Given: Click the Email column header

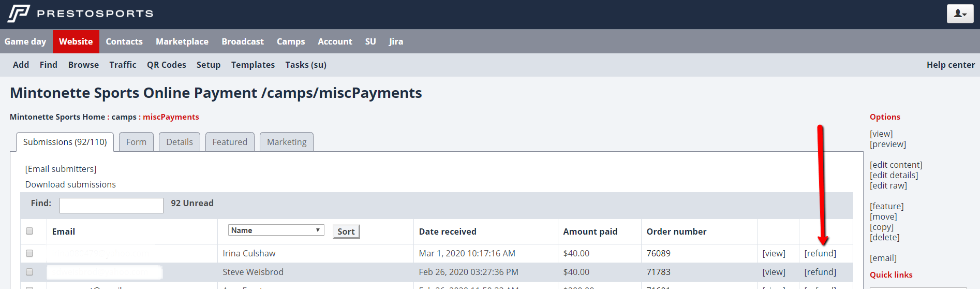Looking at the screenshot, I should [64, 232].
